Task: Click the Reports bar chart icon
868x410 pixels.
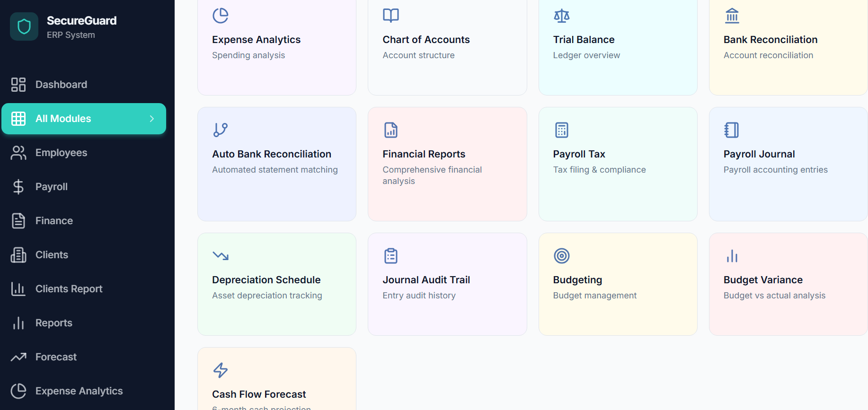Action: [18, 323]
